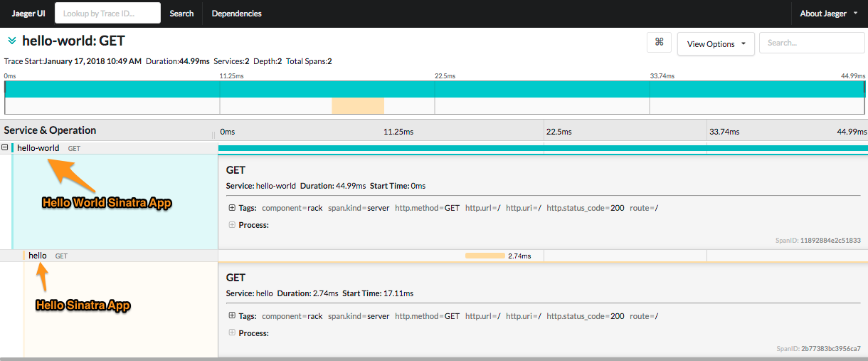This screenshot has height=361, width=868.
Task: Click the hello orange 2.74ms span bar
Action: point(485,256)
